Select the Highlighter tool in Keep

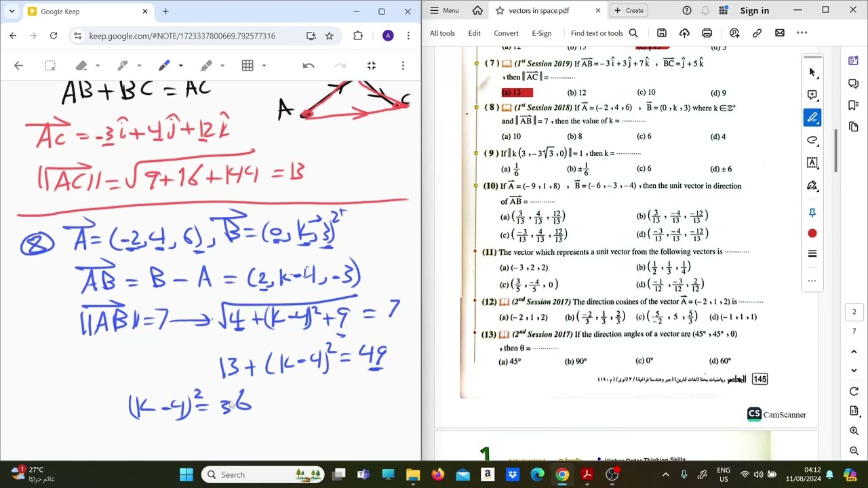pos(206,66)
